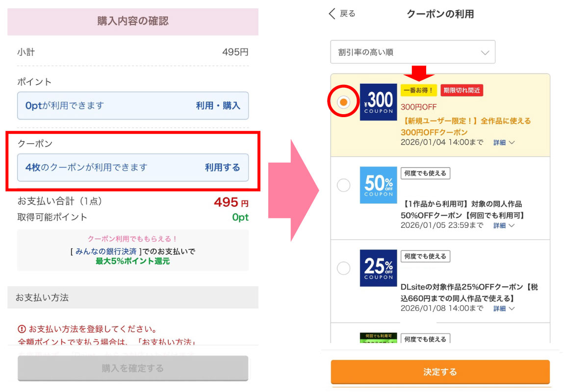Select the 25%OFF coupon radio button

tap(344, 268)
